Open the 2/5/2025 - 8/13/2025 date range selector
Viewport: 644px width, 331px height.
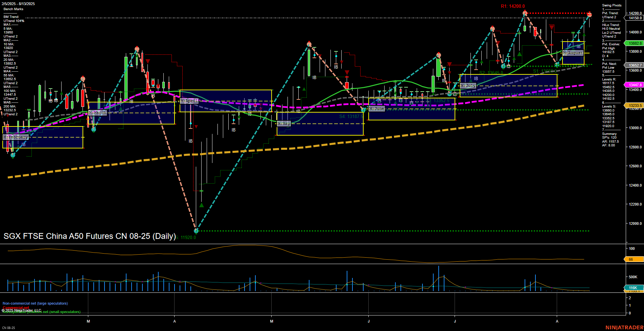(x=19, y=3)
